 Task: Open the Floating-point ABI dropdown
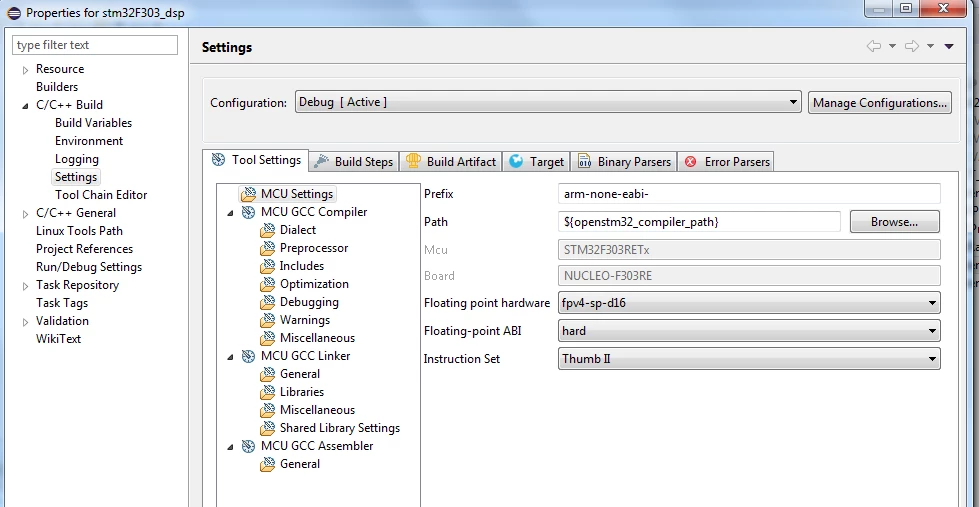(749, 331)
